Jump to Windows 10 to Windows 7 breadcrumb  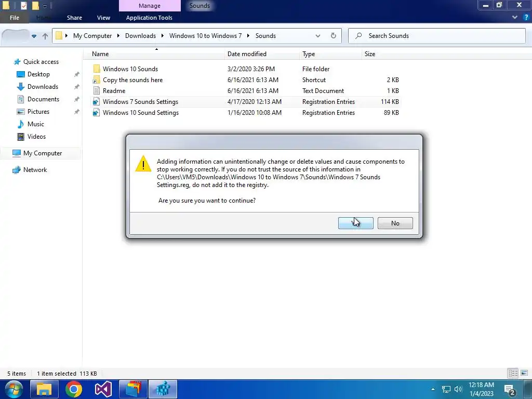point(205,36)
